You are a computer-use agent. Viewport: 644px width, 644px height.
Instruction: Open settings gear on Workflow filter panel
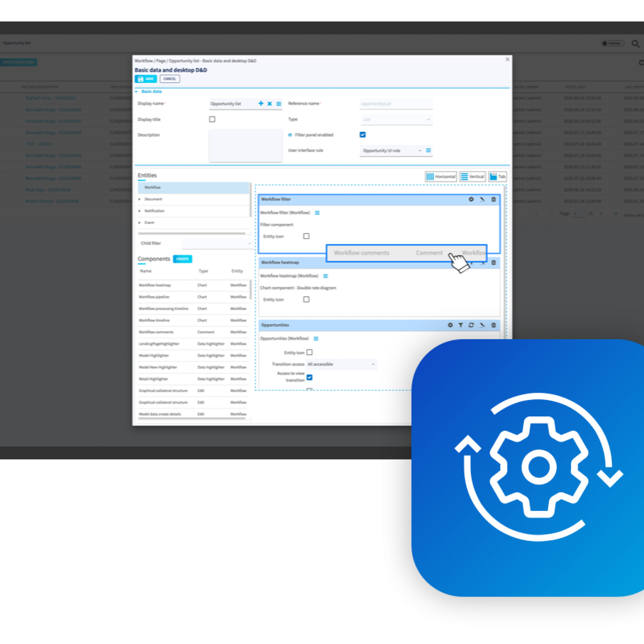pos(471,200)
